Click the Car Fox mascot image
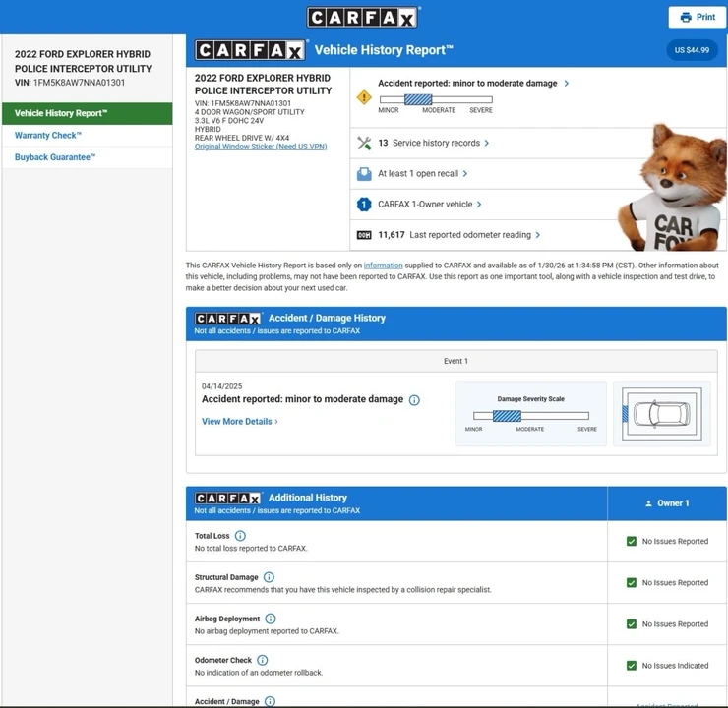 673,187
